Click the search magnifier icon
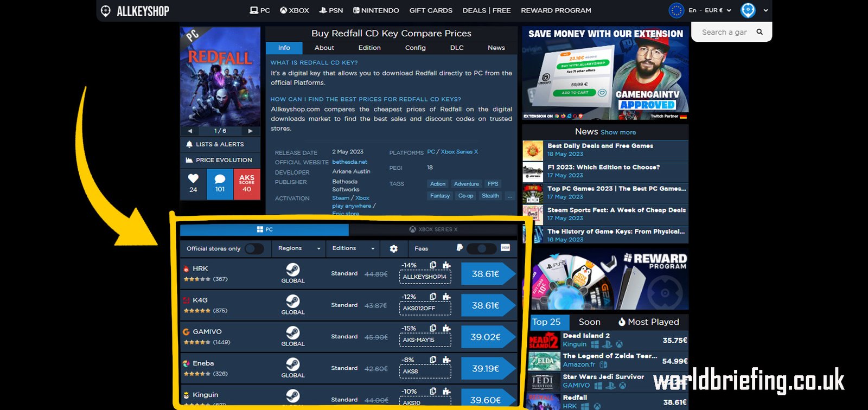This screenshot has width=868, height=410. 759,32
